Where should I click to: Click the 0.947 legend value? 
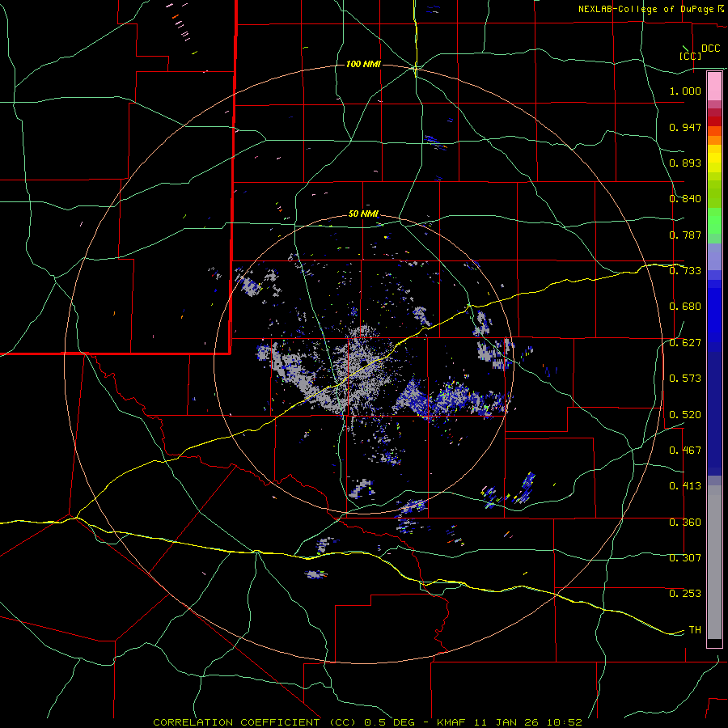pos(685,127)
